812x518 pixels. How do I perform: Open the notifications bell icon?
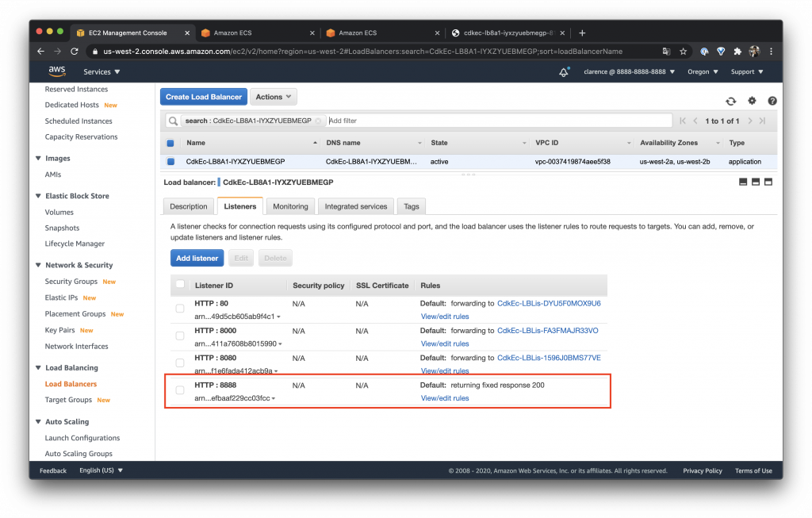pyautogui.click(x=564, y=72)
